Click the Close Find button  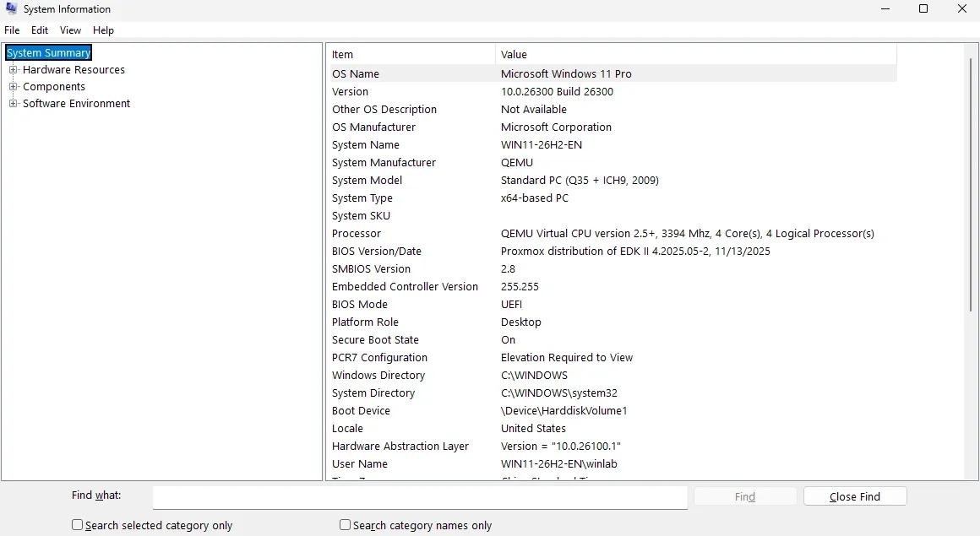coord(854,496)
